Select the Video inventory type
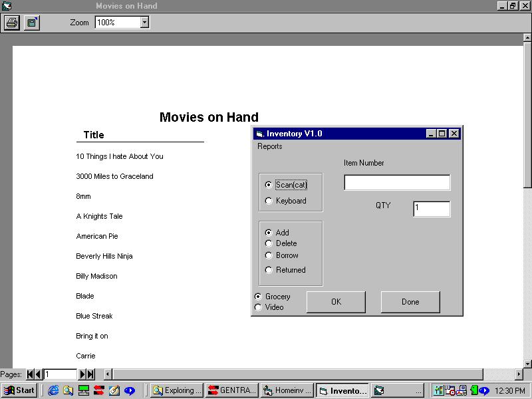The height and width of the screenshot is (399, 532). [258, 307]
